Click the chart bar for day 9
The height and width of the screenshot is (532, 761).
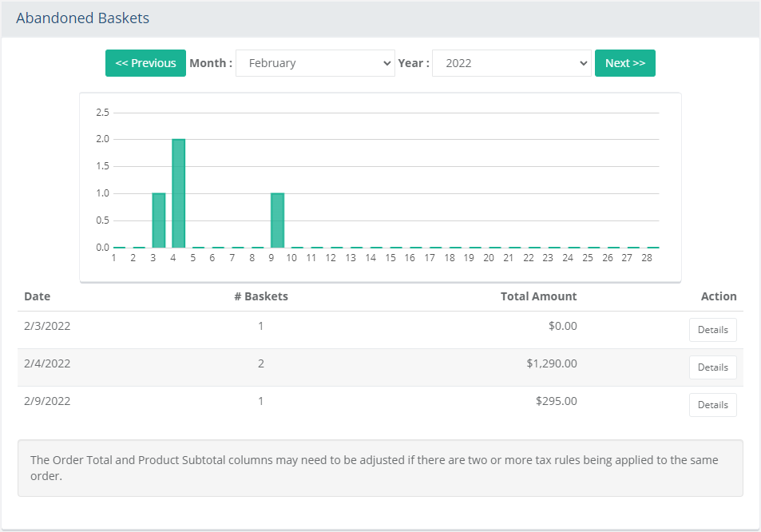coord(277,220)
